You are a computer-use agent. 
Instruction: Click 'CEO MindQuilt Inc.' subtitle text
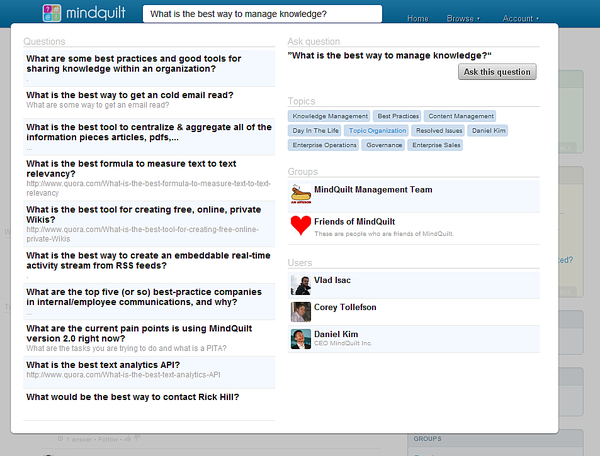[343, 343]
